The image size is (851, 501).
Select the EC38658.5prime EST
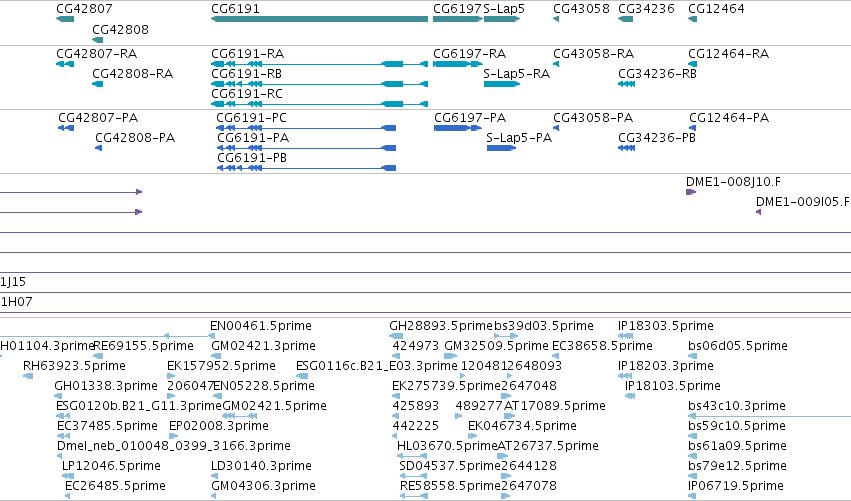click(x=556, y=356)
